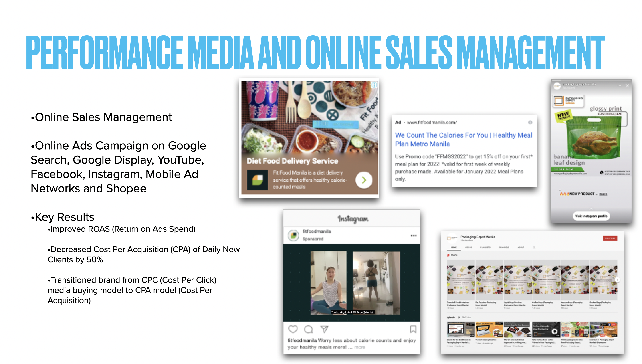Click the comment bubble icon on the fitfoodmanila post
This screenshot has width=642, height=364.
(309, 330)
